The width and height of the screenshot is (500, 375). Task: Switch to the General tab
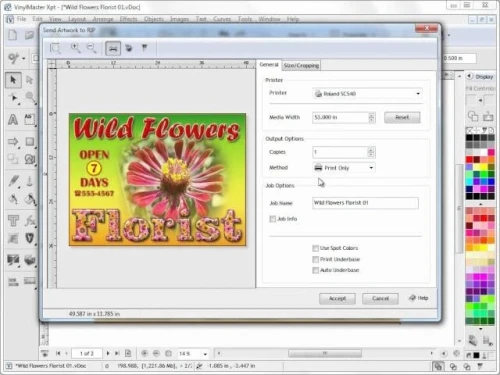point(269,65)
